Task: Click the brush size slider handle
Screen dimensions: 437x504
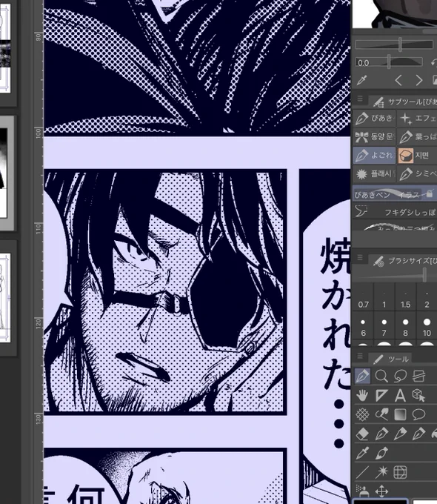Action: click(425, 276)
